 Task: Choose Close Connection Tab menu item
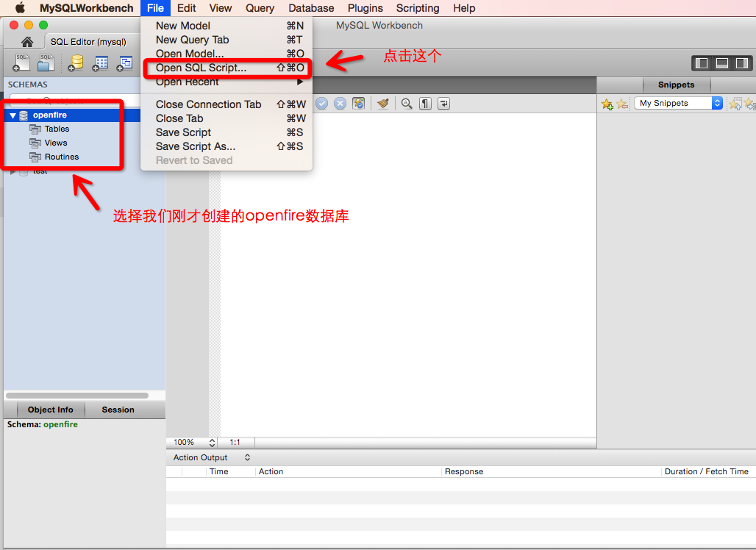point(227,104)
